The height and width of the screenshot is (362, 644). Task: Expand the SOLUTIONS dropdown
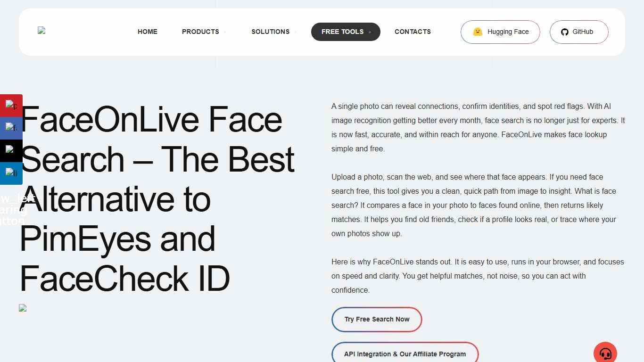[295, 32]
